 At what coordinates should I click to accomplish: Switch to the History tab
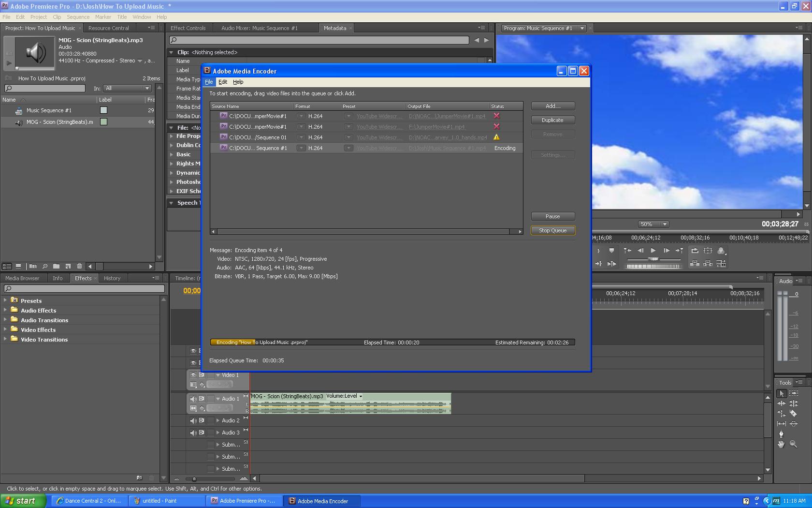112,278
